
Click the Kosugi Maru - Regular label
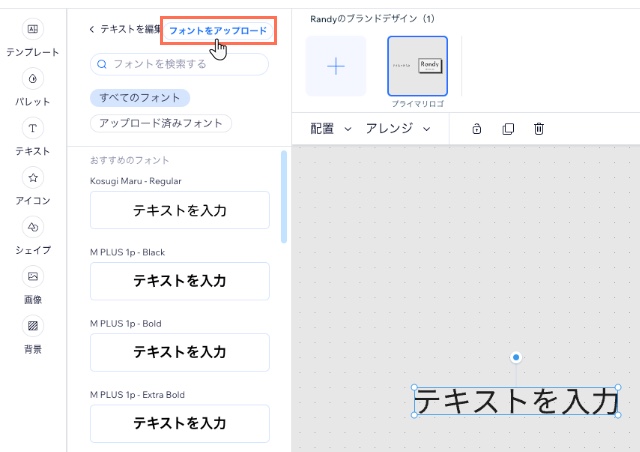136,181
